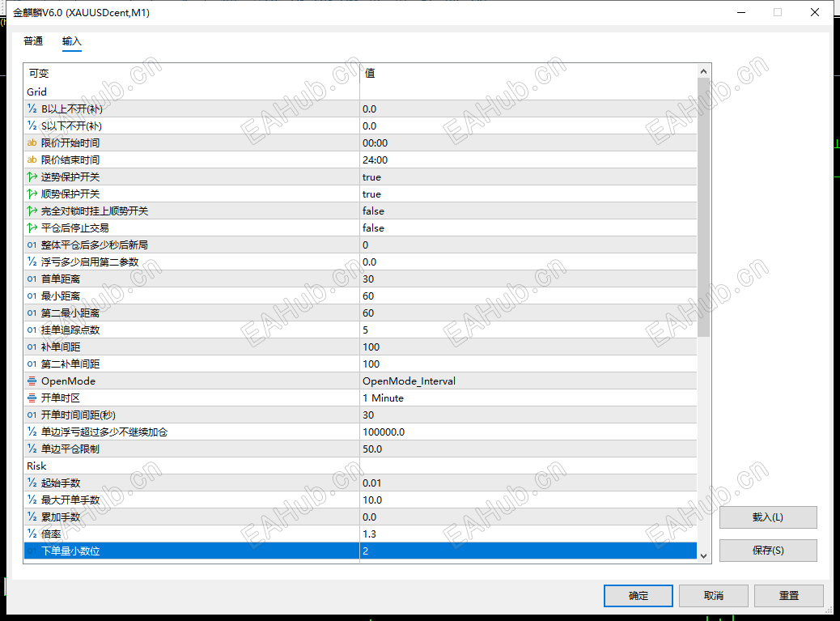Image resolution: width=840 pixels, height=621 pixels.
Task: Click the vertical scrollbar thumb
Action: point(703,207)
